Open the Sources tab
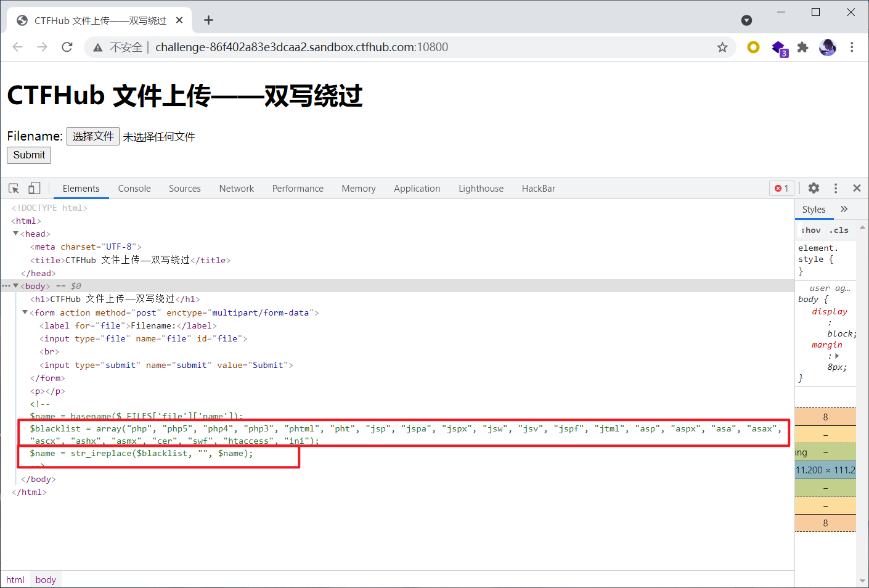Viewport: 869px width, 588px height. coord(185,189)
